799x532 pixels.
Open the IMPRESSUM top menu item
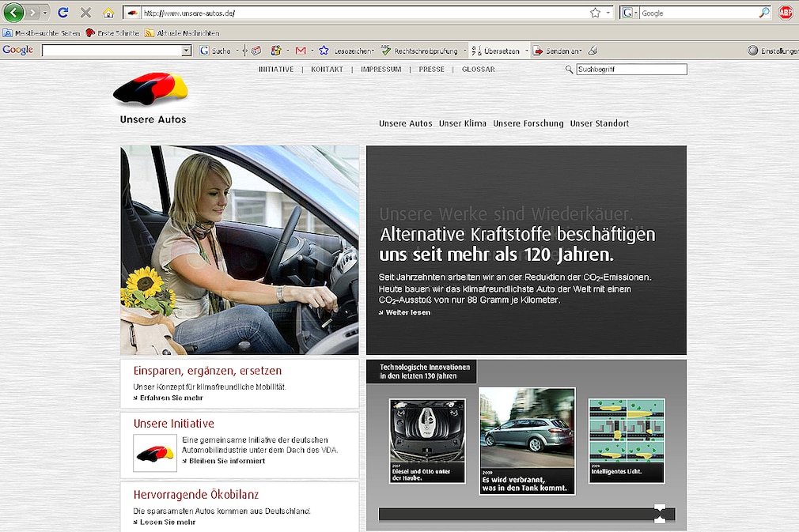(381, 70)
